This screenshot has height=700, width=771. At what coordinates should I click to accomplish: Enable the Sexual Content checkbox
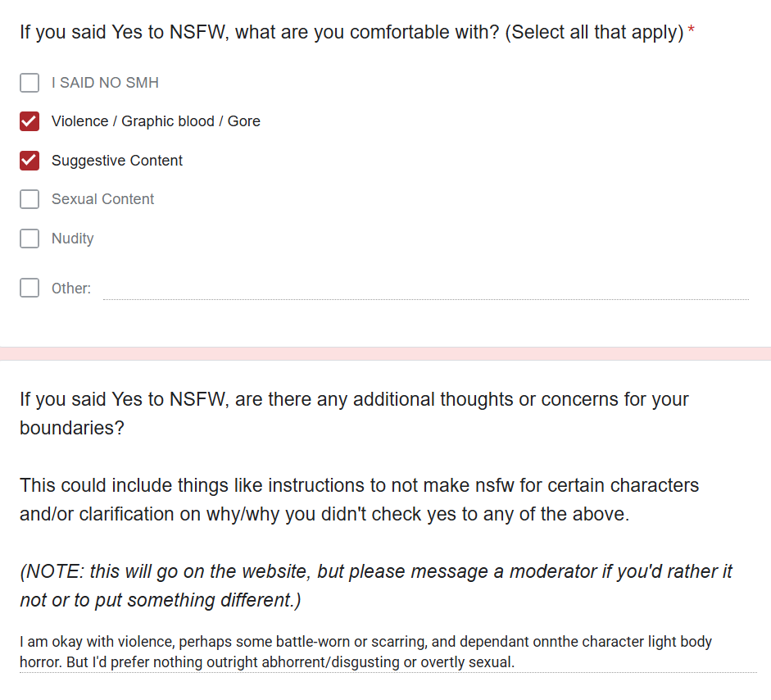29,199
